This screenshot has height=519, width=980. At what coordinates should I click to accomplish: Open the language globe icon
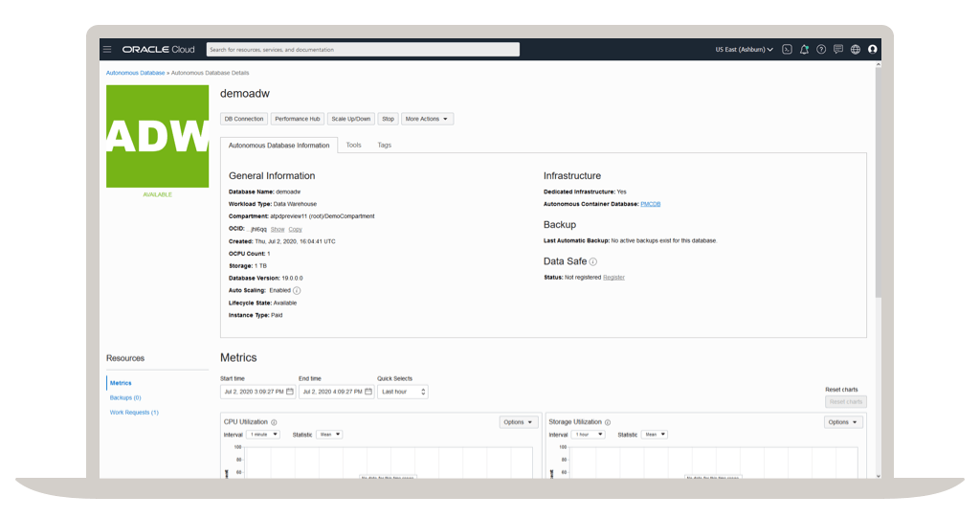(856, 50)
